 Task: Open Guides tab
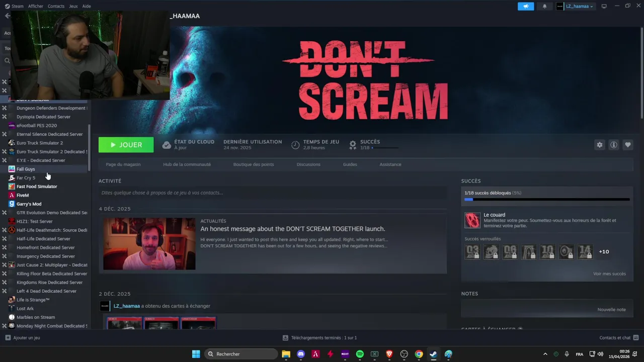point(350,164)
